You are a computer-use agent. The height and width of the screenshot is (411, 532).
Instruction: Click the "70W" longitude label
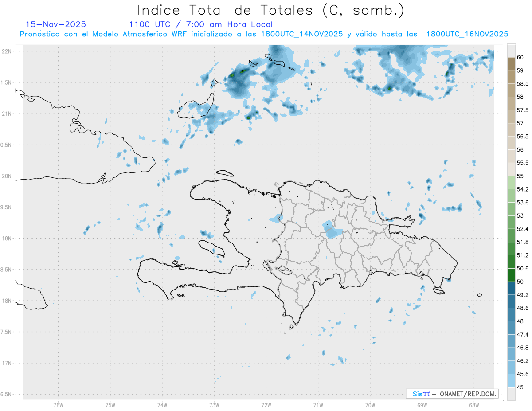(x=370, y=405)
